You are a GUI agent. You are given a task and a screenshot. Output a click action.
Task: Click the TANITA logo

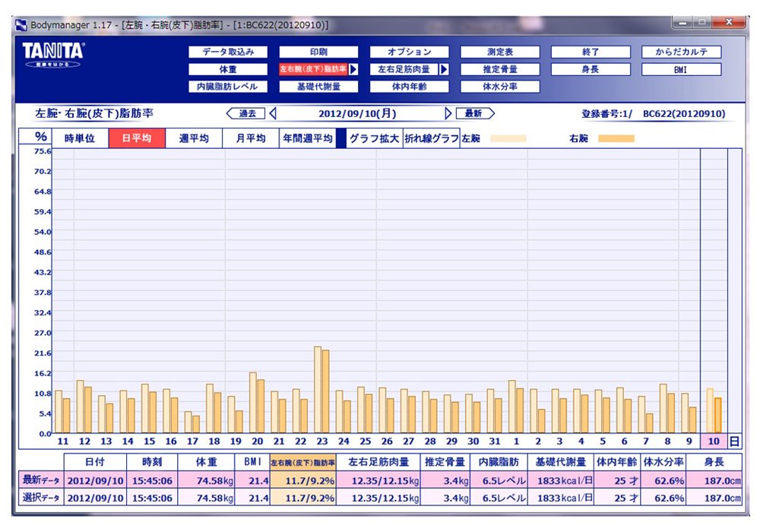(x=53, y=55)
